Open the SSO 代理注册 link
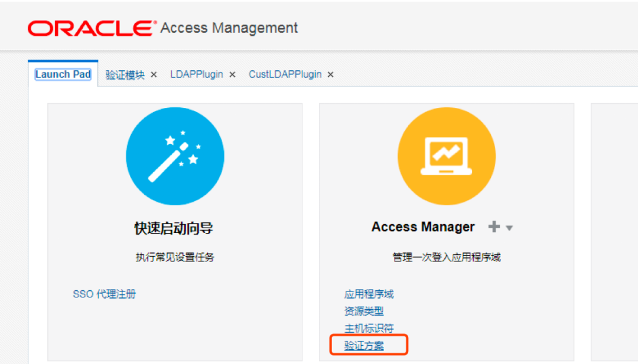The height and width of the screenshot is (364, 638). [x=105, y=294]
